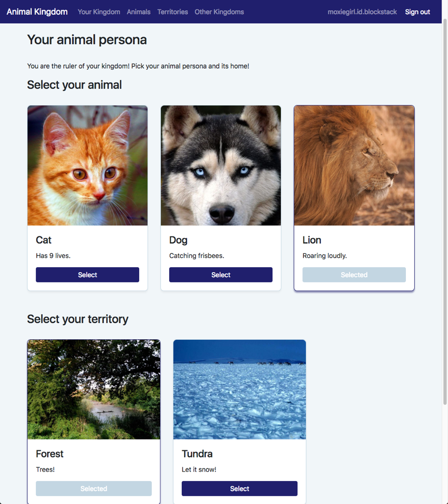Click the Animal Kingdom brand logo
The width and height of the screenshot is (448, 504).
coord(37,12)
